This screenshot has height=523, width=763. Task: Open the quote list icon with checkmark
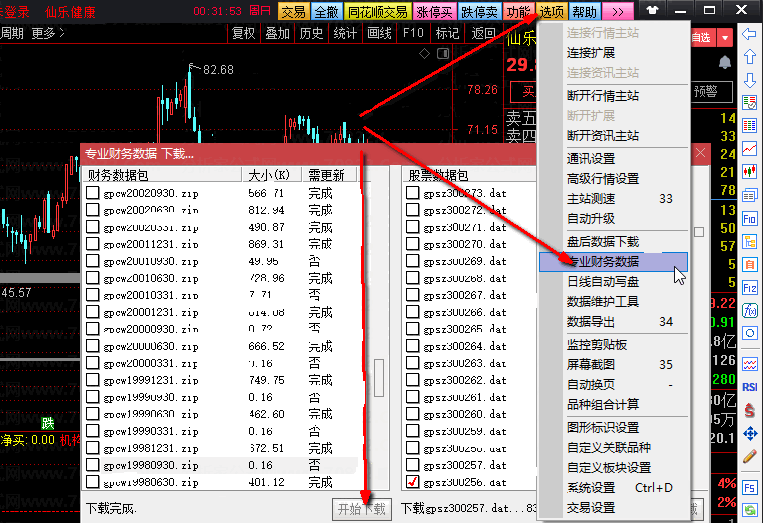(749, 103)
